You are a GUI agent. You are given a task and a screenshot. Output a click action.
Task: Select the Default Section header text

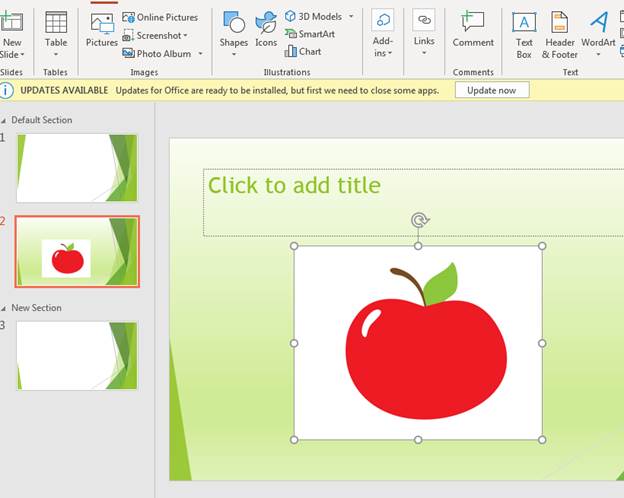pos(42,120)
